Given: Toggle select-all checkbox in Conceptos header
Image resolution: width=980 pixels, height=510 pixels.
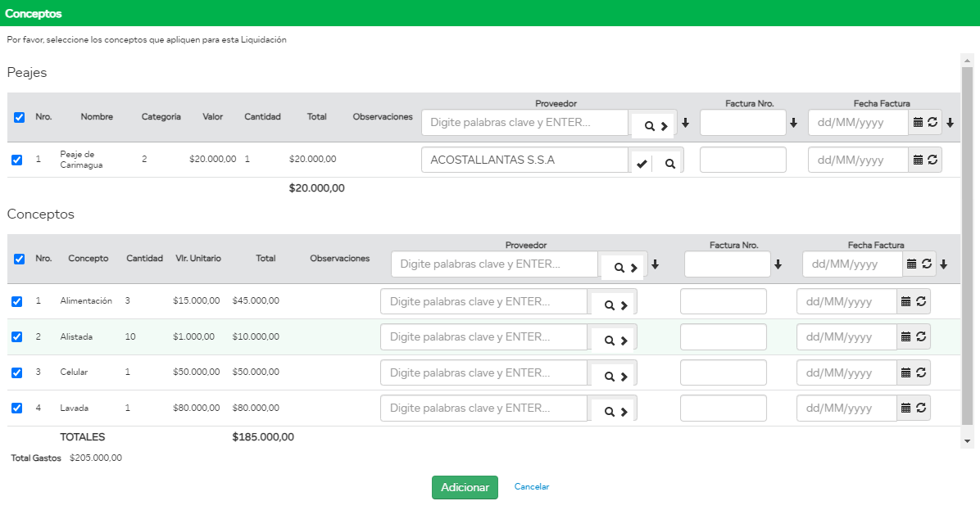Looking at the screenshot, I should [20, 259].
